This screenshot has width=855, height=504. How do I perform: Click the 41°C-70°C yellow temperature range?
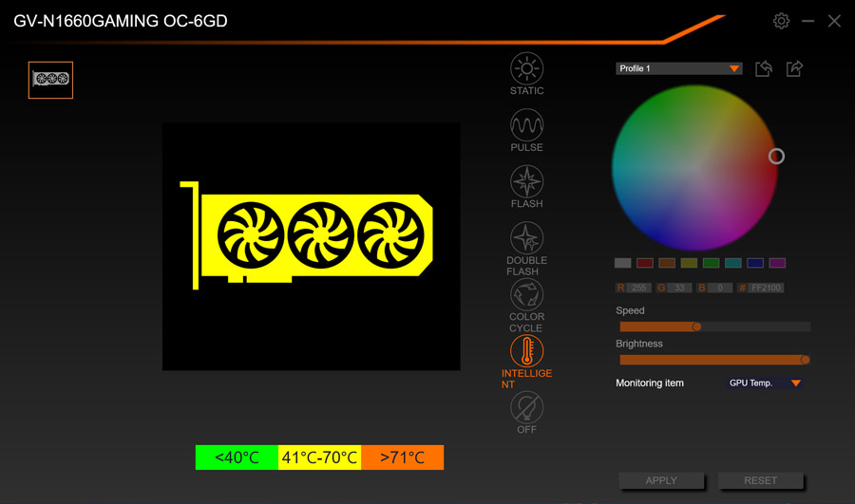click(x=319, y=457)
